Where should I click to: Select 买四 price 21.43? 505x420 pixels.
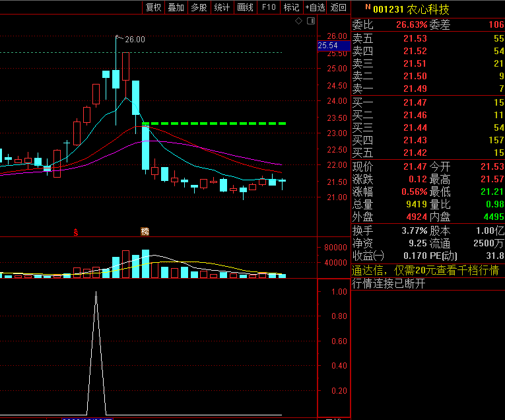(415, 141)
